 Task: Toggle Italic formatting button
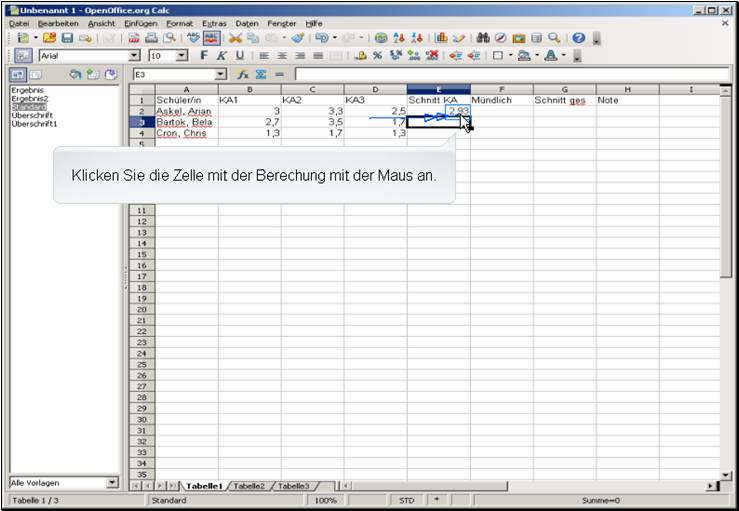pos(221,56)
